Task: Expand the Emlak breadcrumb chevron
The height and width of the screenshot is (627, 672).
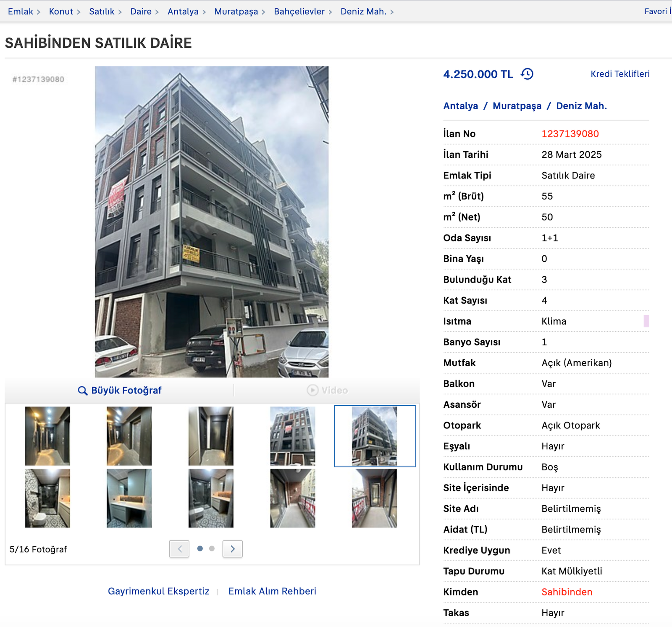Action: (39, 12)
